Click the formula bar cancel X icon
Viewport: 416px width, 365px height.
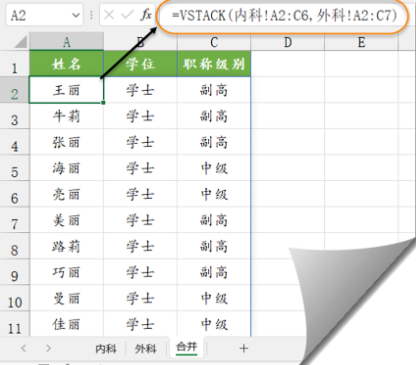point(109,15)
